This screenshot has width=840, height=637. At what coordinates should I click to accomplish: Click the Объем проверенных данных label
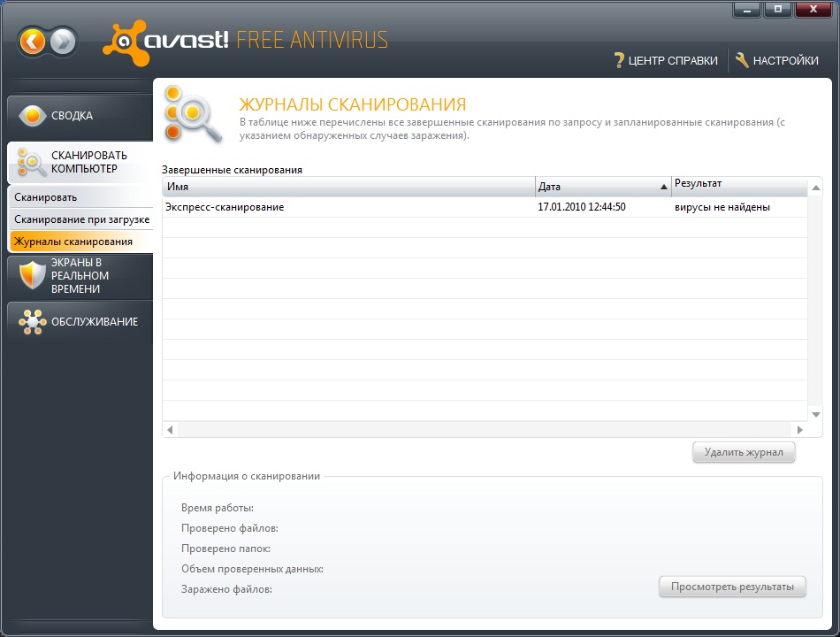pyautogui.click(x=252, y=569)
